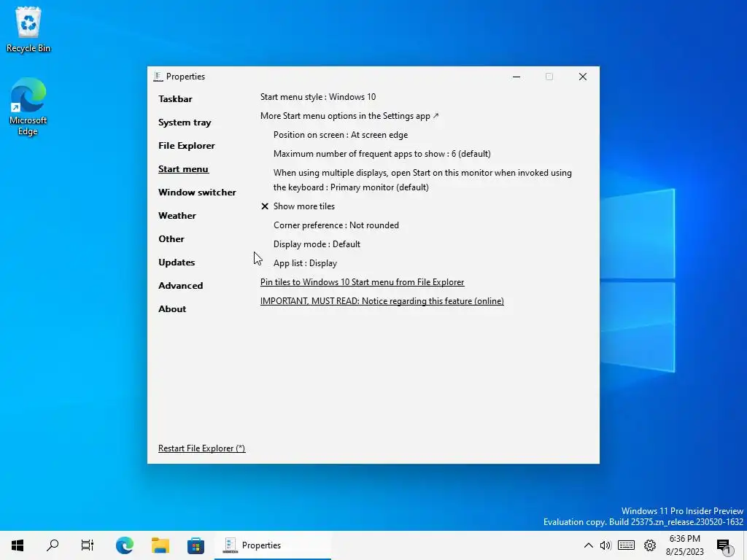Change Start menu style option

pos(318,97)
